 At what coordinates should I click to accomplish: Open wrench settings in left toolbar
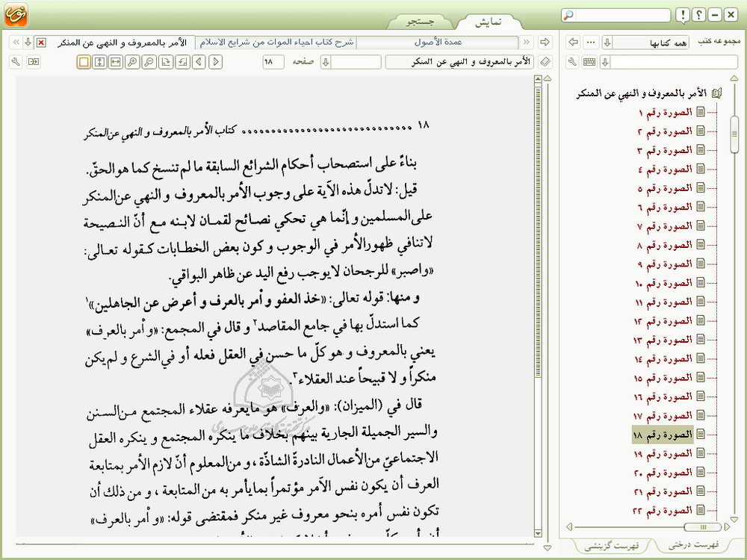(17, 62)
